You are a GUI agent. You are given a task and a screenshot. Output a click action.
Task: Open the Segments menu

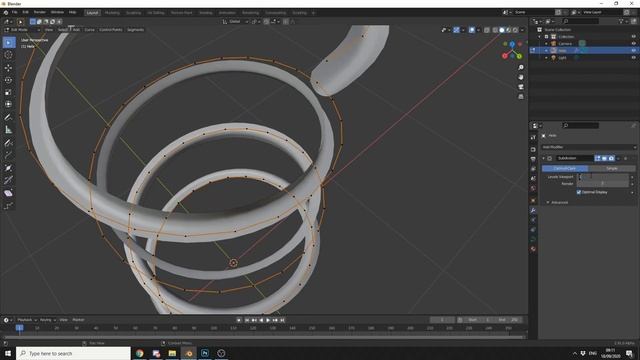point(136,30)
